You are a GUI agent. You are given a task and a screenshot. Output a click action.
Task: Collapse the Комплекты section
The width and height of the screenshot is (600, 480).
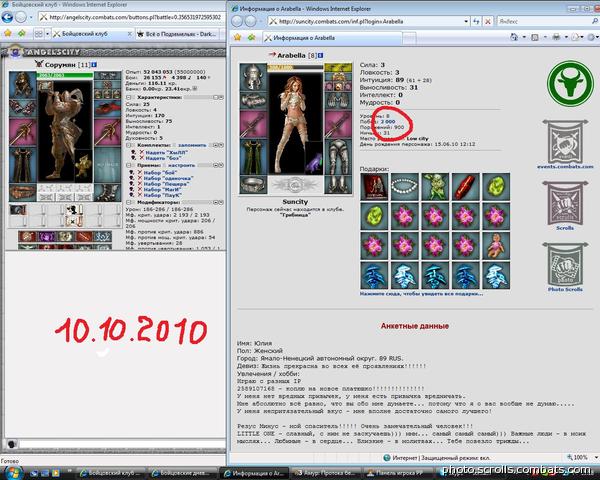coord(129,145)
